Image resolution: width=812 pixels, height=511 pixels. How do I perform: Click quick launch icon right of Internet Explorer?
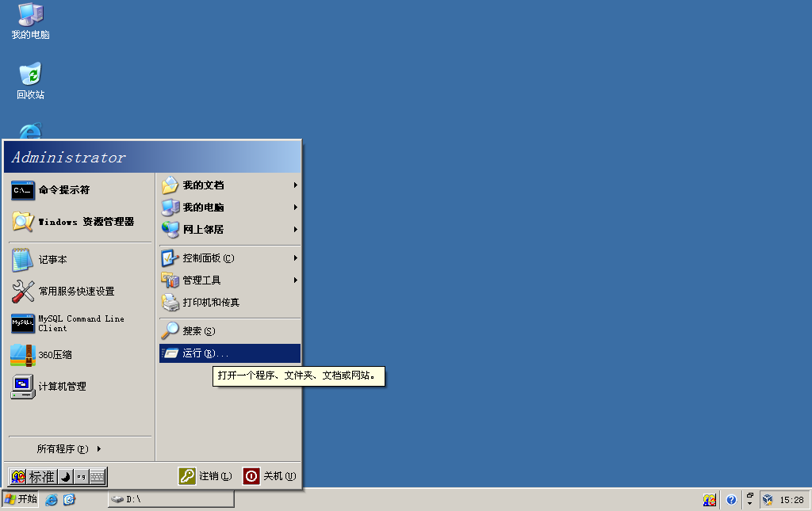click(x=69, y=500)
